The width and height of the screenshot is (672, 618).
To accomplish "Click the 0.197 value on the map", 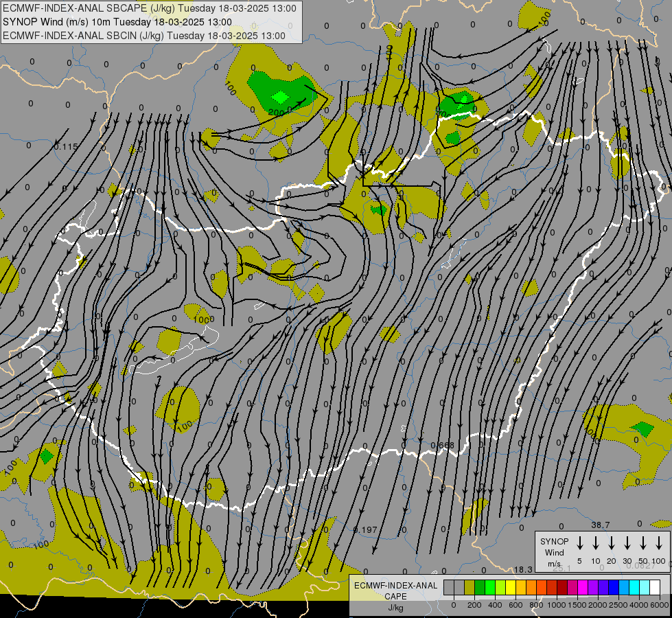I will (x=366, y=530).
